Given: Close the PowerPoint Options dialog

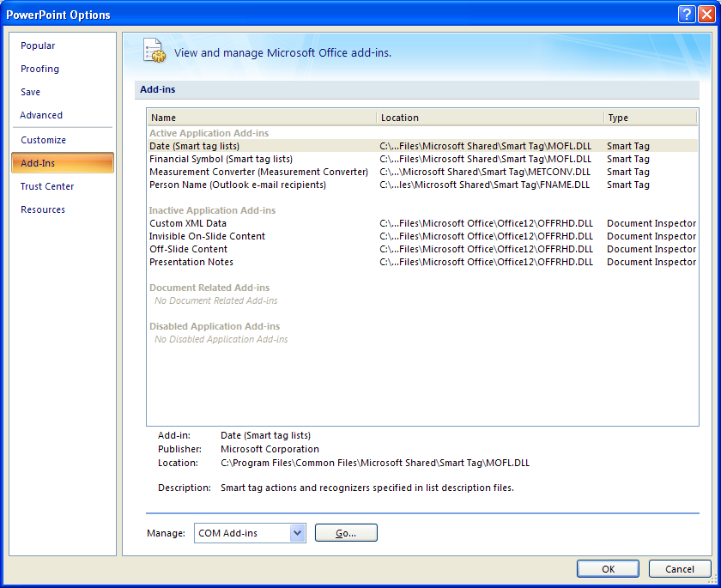Looking at the screenshot, I should coord(706,15).
